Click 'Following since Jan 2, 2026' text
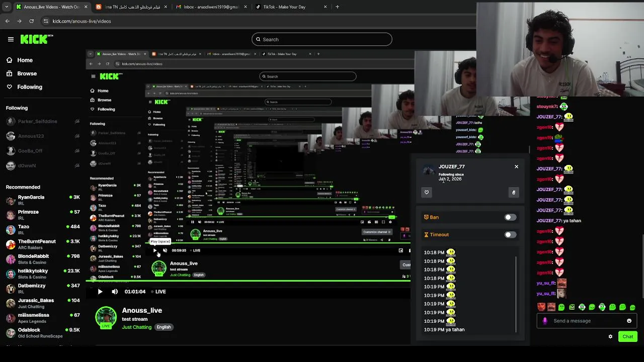This screenshot has width=644, height=362. (x=451, y=176)
